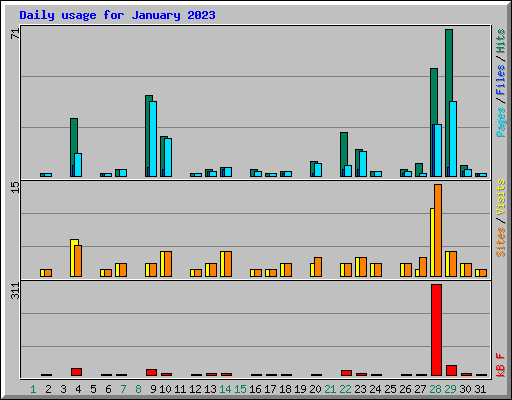Click the red KB bar for day 28
This screenshot has width=512, height=400.
click(436, 330)
